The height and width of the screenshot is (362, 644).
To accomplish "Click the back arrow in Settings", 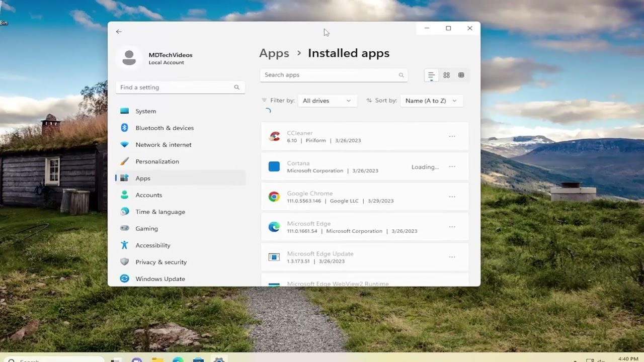I will [x=119, y=31].
